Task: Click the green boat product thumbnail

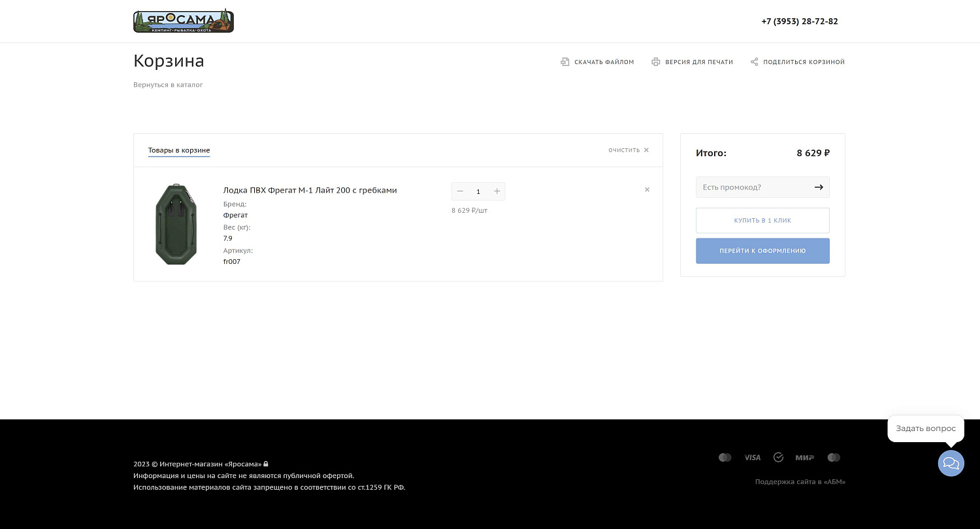Action: coord(176,224)
